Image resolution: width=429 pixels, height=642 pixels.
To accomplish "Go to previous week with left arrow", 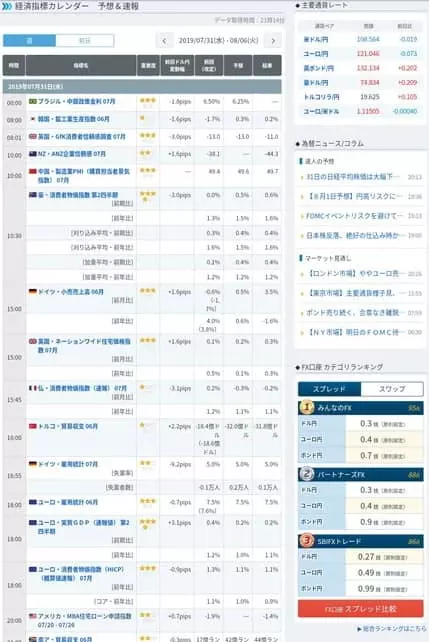I will coord(164,41).
